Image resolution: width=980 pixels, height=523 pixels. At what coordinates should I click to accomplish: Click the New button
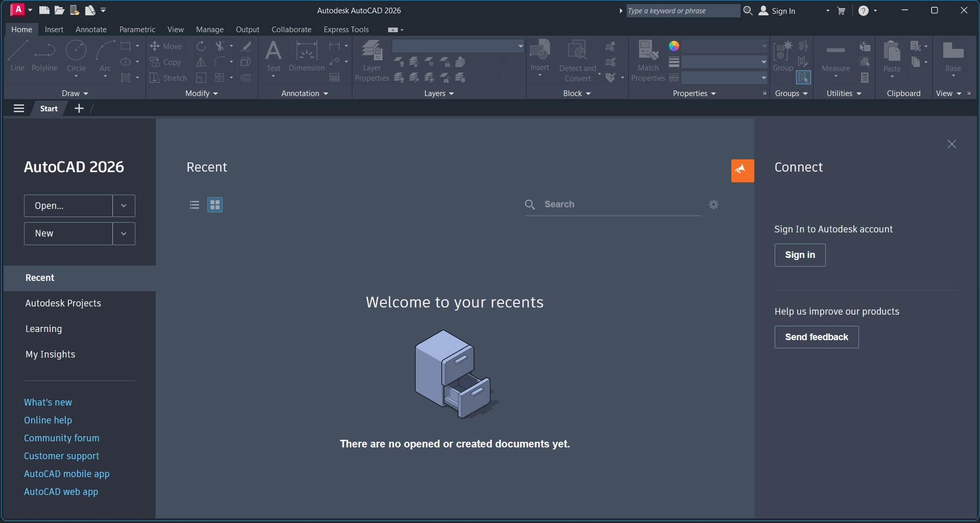tap(68, 233)
